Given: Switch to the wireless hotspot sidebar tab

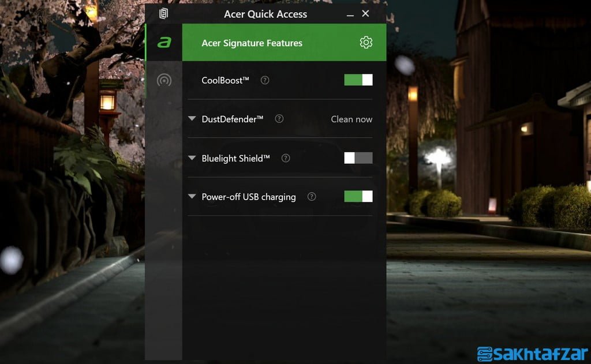Looking at the screenshot, I should coord(164,80).
